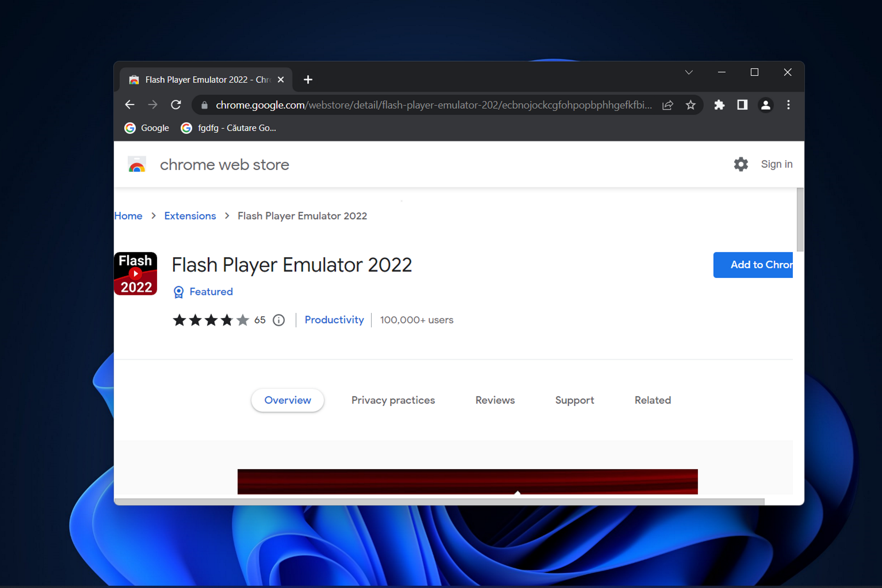Open the Chrome address bar dropdown
Screen dimensions: 882x588
689,72
